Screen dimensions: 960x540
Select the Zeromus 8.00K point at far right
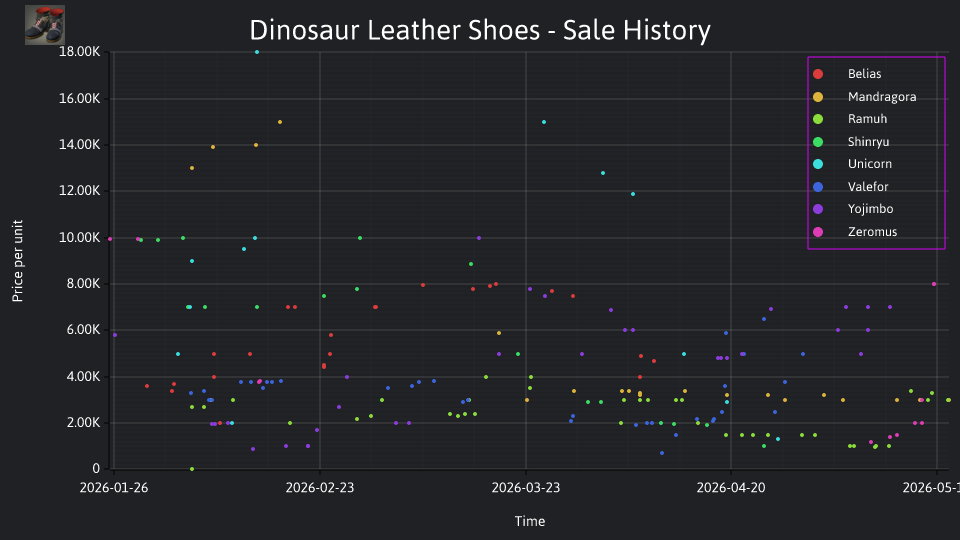(934, 284)
